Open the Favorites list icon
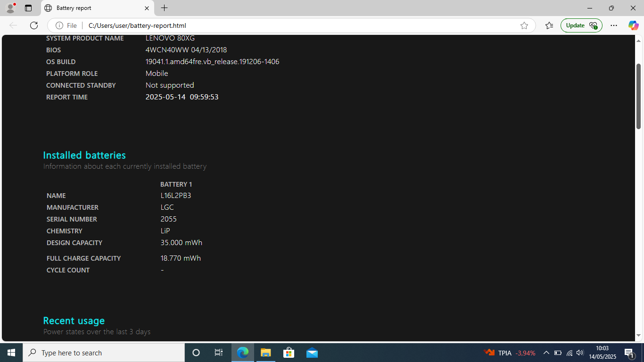This screenshot has height=362, width=644. click(549, 25)
